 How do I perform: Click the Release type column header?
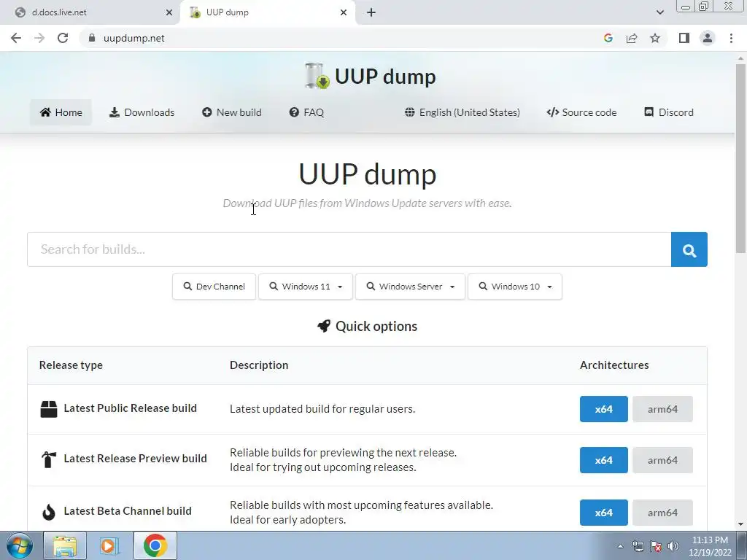pyautogui.click(x=71, y=365)
